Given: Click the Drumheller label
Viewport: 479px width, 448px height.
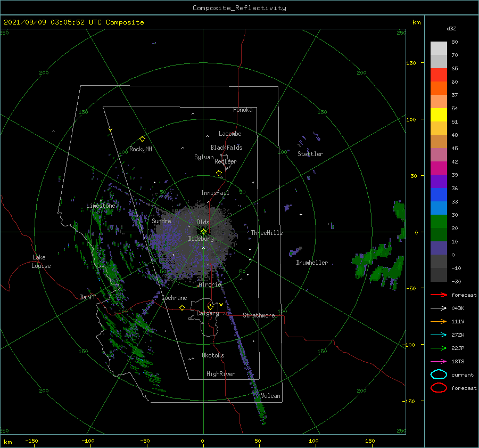Looking at the screenshot, I should [x=312, y=263].
